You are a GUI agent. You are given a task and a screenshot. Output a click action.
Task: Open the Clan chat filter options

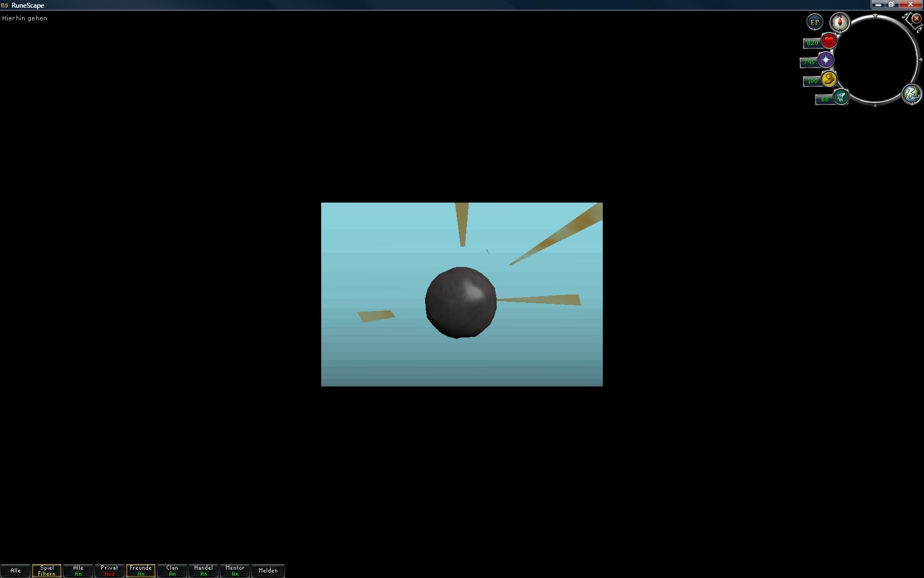[x=172, y=571]
